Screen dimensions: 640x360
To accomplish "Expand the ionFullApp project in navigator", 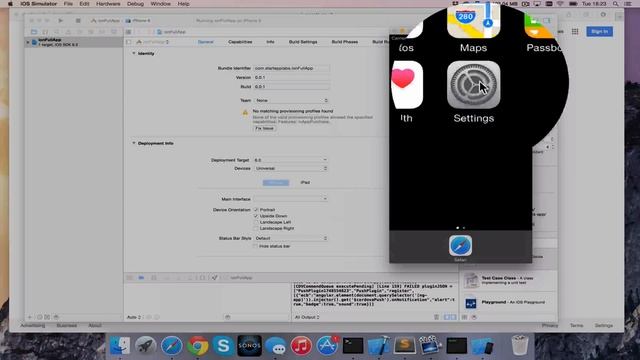I will (x=28, y=42).
